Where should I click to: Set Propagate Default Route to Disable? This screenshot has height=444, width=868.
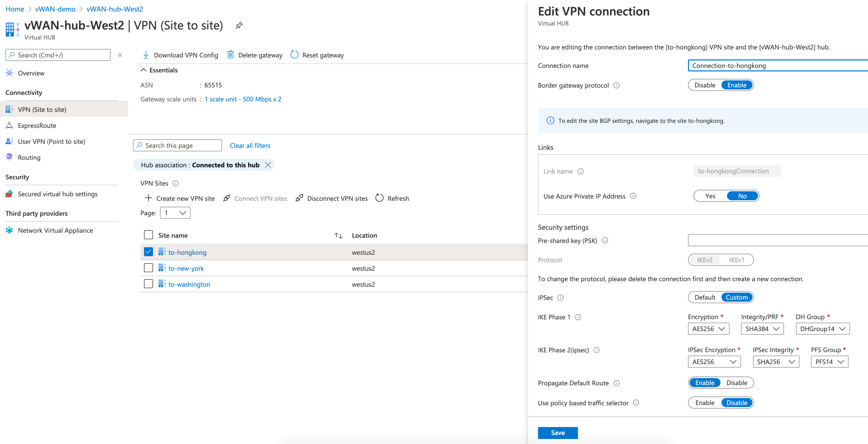coord(736,383)
